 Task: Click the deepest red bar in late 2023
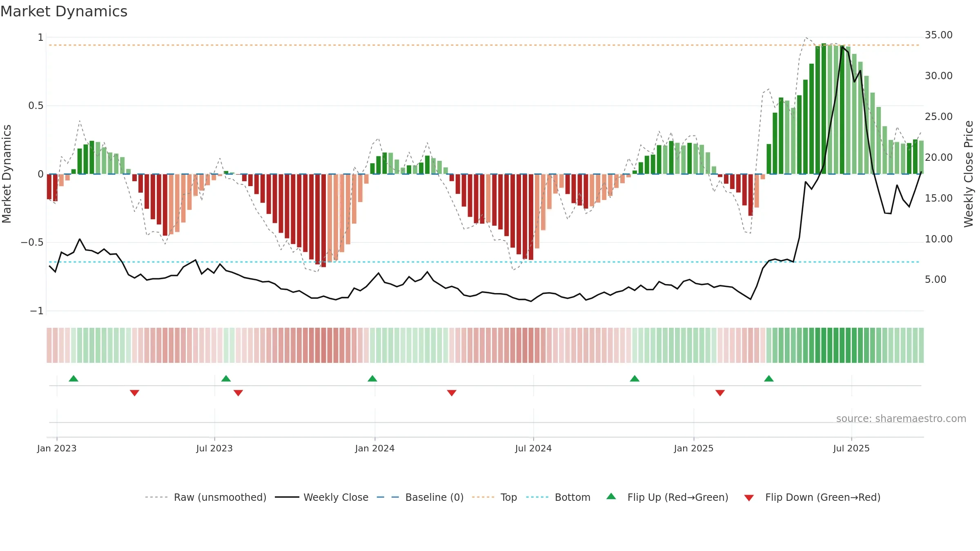(x=323, y=221)
